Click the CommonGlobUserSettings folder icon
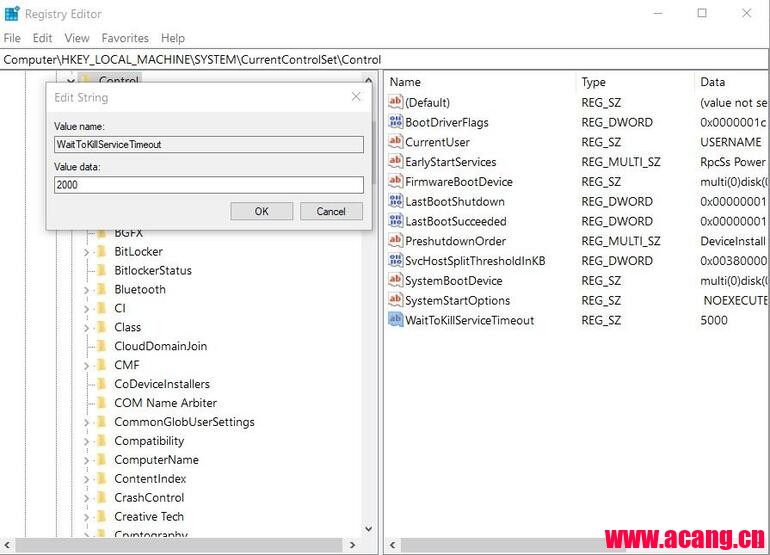The image size is (770, 555). click(x=102, y=422)
